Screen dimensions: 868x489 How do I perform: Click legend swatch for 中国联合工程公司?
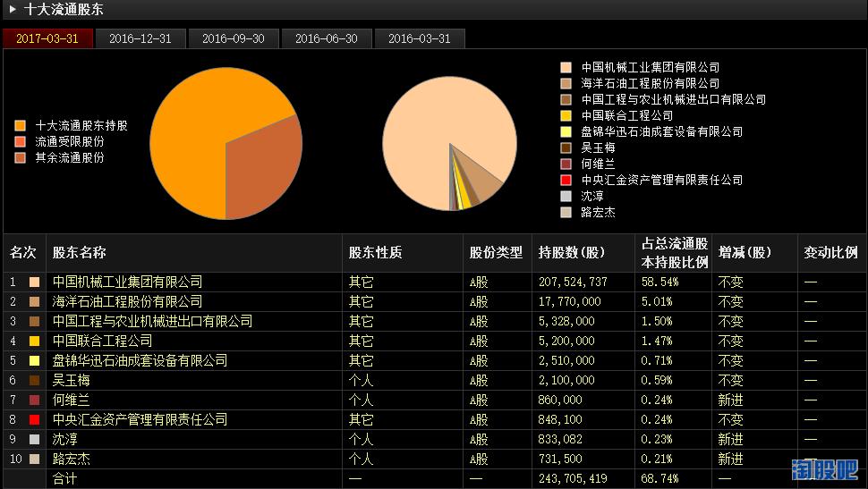click(x=566, y=115)
